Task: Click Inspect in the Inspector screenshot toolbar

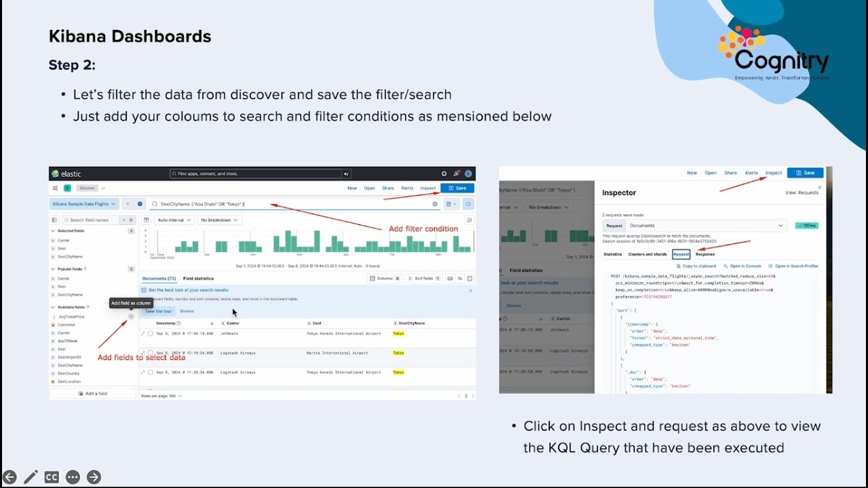Action: 774,173
